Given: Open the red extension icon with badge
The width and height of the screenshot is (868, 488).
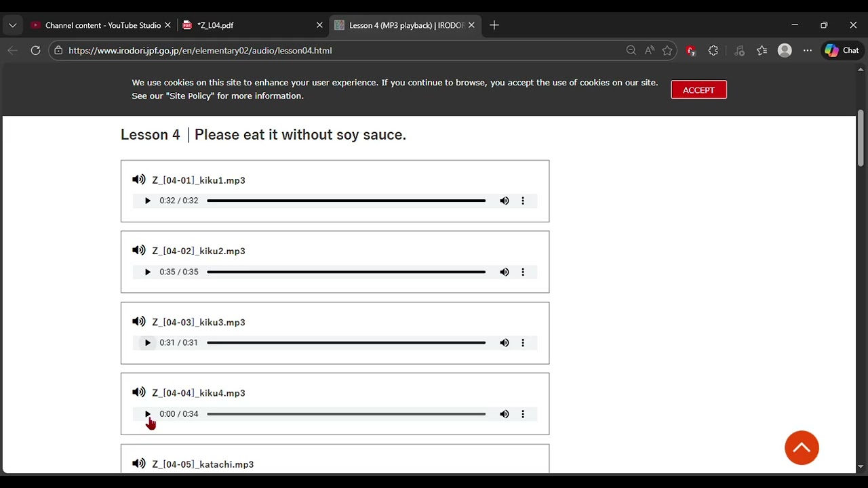Looking at the screenshot, I should point(690,50).
